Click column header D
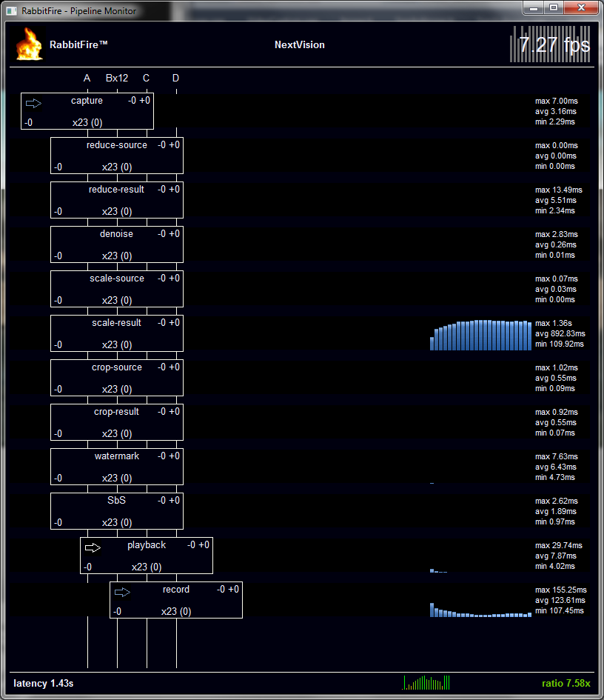 pyautogui.click(x=175, y=79)
